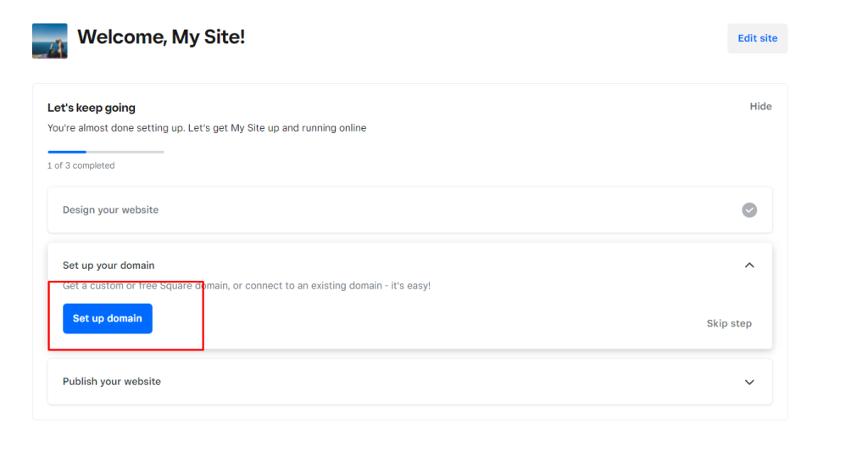The height and width of the screenshot is (453, 868).
Task: Click the You're almost done setting up sentence
Action: coord(207,128)
